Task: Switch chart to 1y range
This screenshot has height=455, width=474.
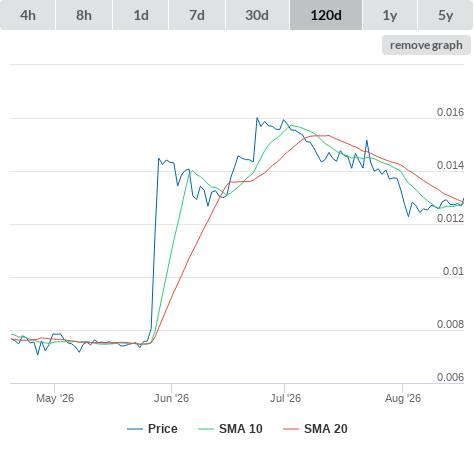Action: [x=390, y=15]
